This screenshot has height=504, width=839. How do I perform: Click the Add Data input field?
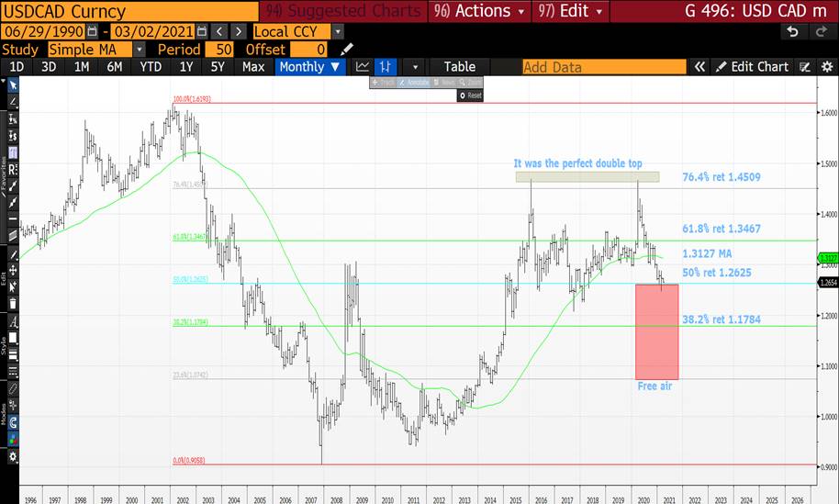point(603,67)
